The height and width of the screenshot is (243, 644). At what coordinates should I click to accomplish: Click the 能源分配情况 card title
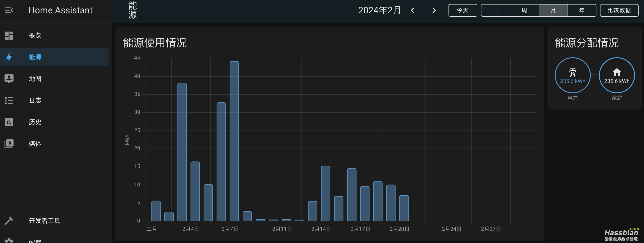[x=586, y=43]
